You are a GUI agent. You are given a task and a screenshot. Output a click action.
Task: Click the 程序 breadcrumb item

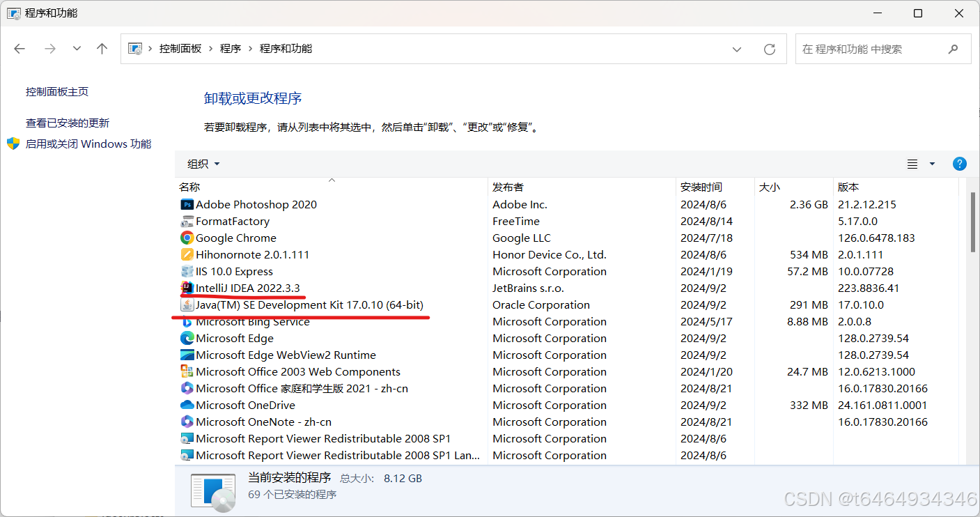pyautogui.click(x=231, y=49)
